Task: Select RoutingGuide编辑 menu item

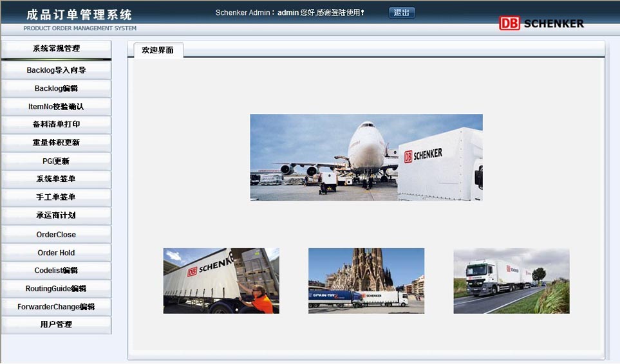Action: tap(56, 289)
